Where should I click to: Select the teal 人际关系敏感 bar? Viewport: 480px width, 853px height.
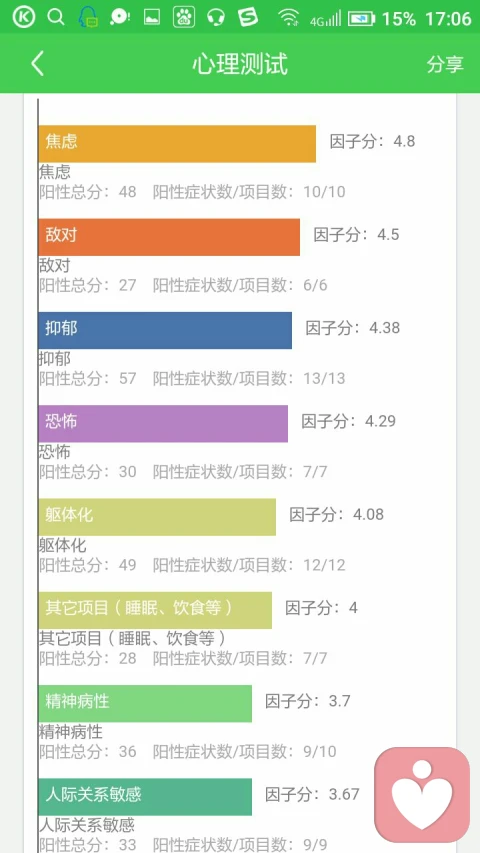pyautogui.click(x=145, y=797)
